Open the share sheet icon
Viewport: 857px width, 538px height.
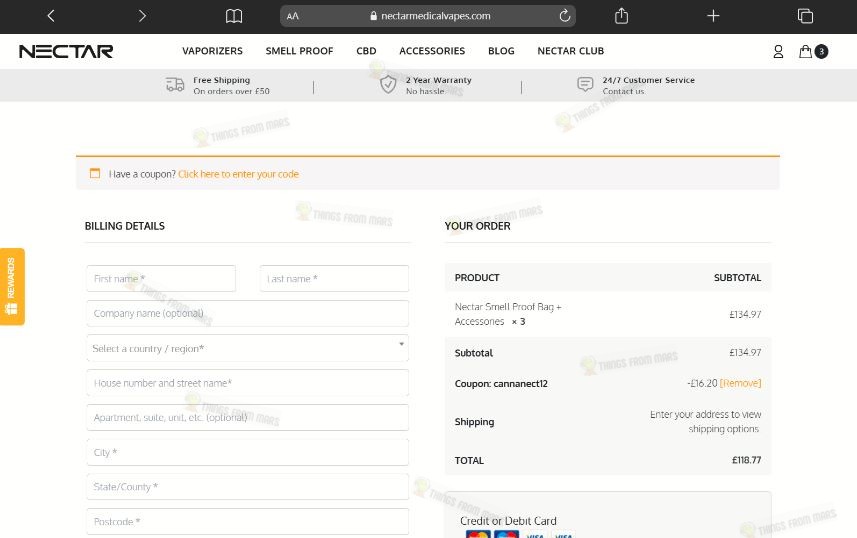tap(621, 16)
